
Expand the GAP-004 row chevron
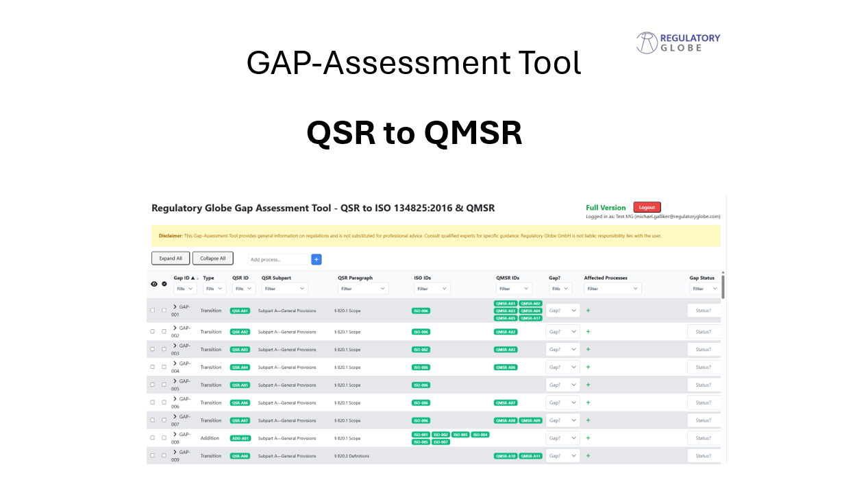point(175,364)
